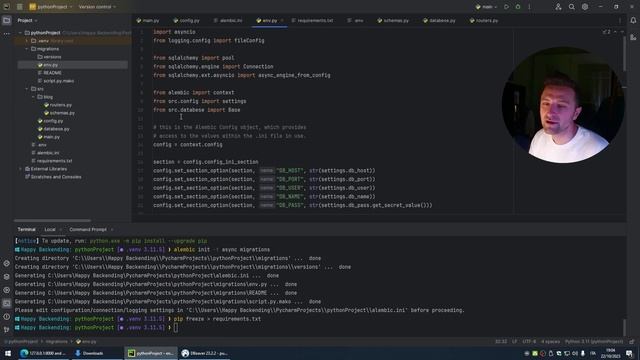
Task: Collapse the src folder
Action: [x=27, y=89]
